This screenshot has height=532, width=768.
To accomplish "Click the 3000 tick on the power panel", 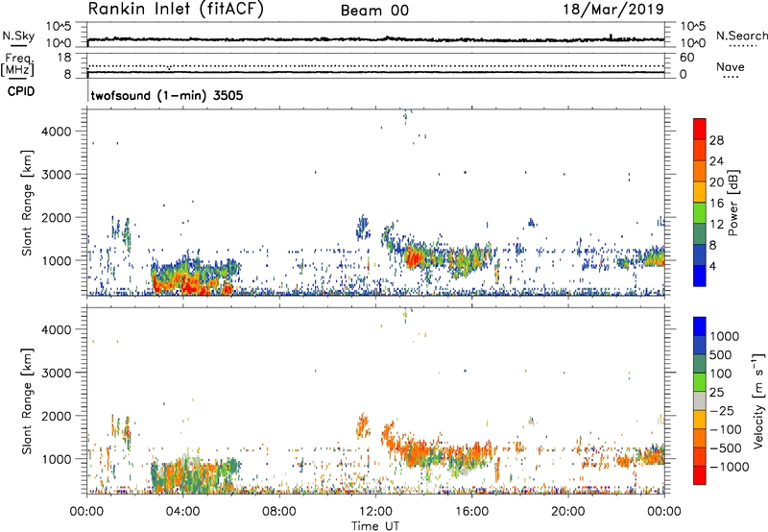I will pos(57,175).
